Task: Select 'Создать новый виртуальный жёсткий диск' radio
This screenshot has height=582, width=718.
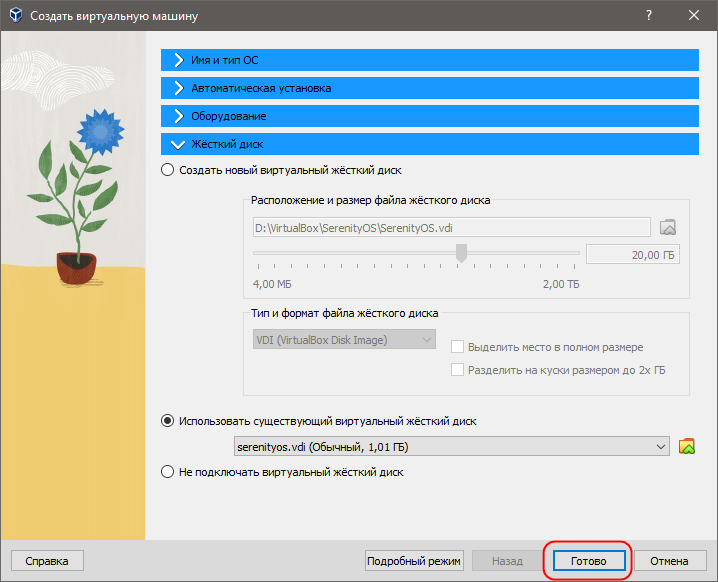Action: point(168,170)
